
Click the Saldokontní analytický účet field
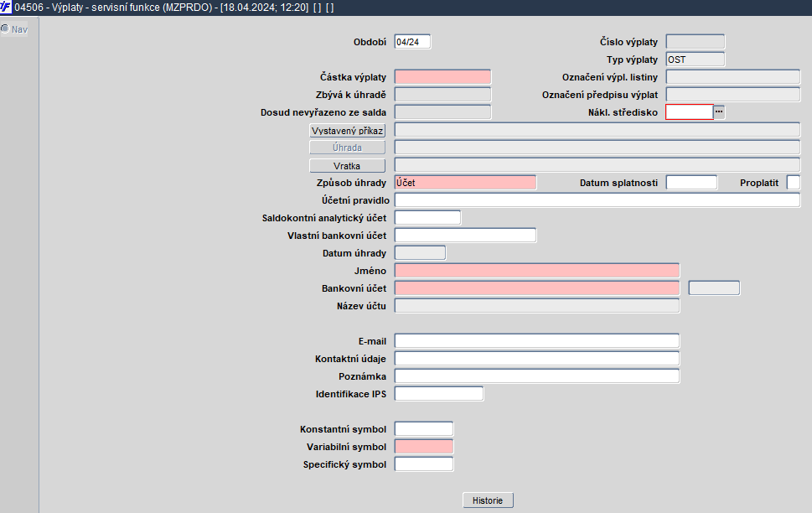click(427, 218)
